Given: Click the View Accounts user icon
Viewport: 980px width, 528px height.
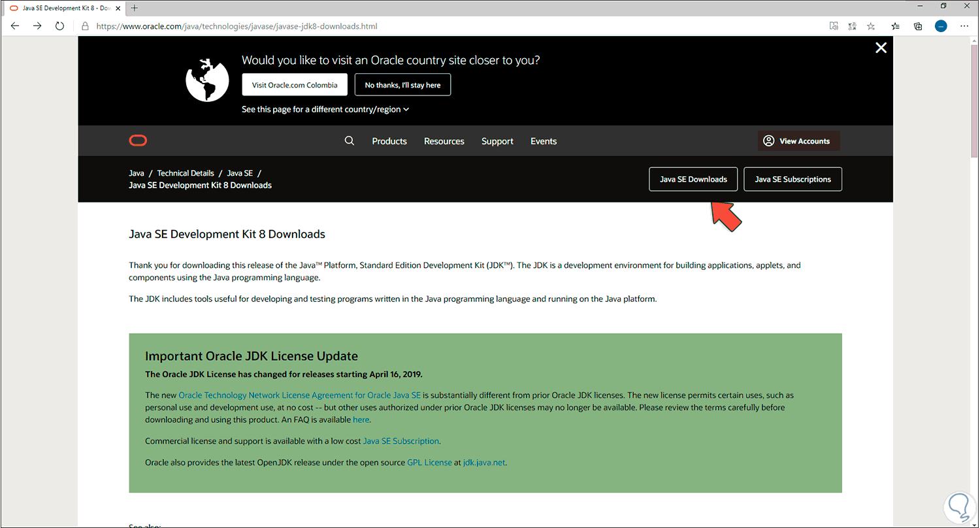Looking at the screenshot, I should pyautogui.click(x=768, y=140).
